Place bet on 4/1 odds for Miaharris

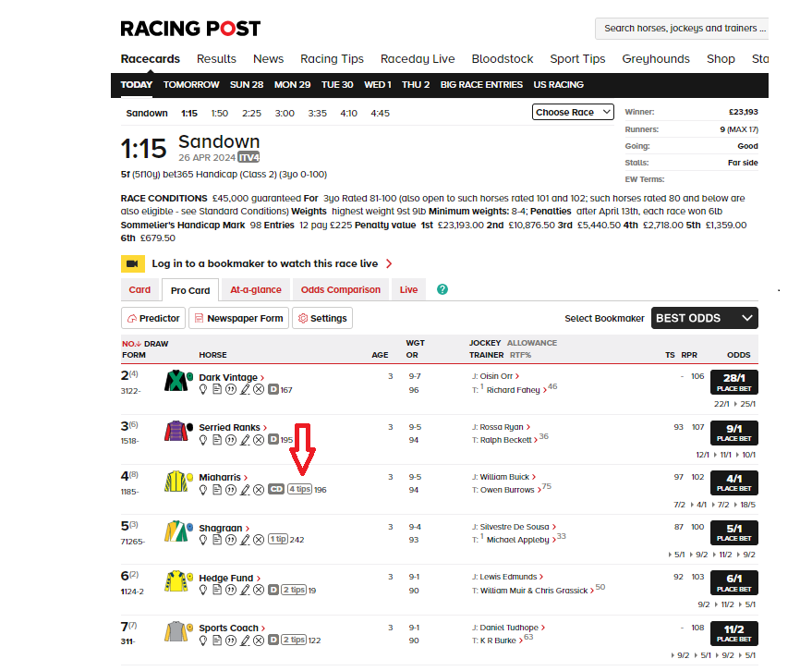734,482
